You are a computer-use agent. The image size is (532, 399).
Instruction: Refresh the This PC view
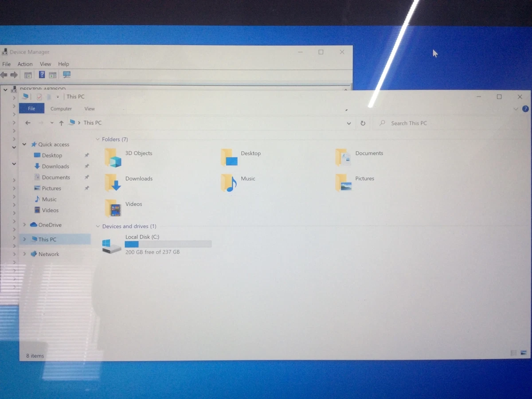363,123
